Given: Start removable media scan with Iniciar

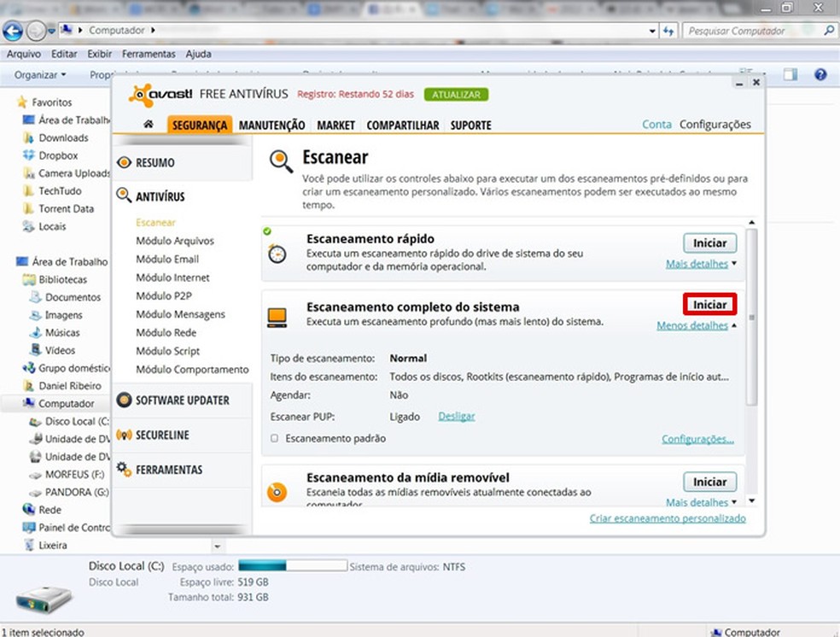Looking at the screenshot, I should coord(710,482).
